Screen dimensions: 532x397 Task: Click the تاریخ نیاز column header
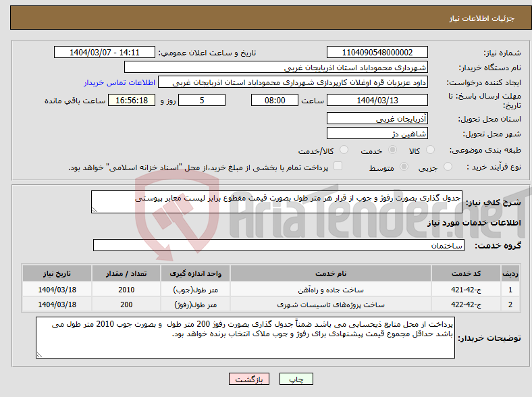(57, 273)
